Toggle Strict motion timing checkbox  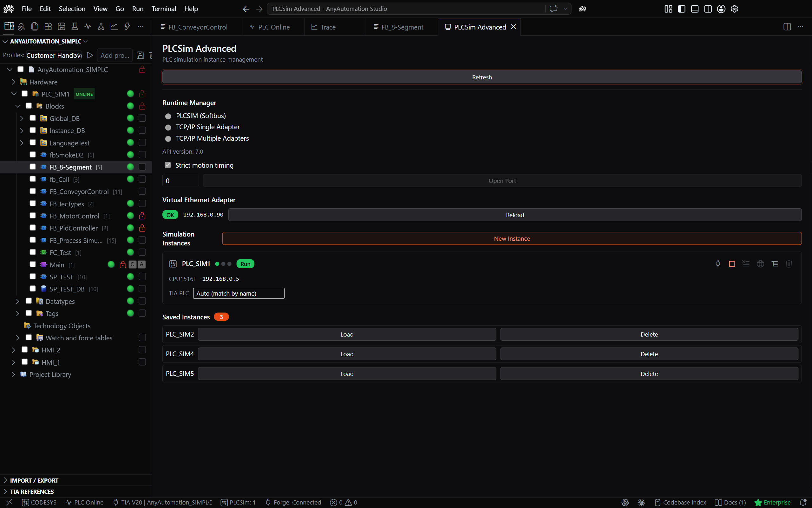(x=168, y=165)
